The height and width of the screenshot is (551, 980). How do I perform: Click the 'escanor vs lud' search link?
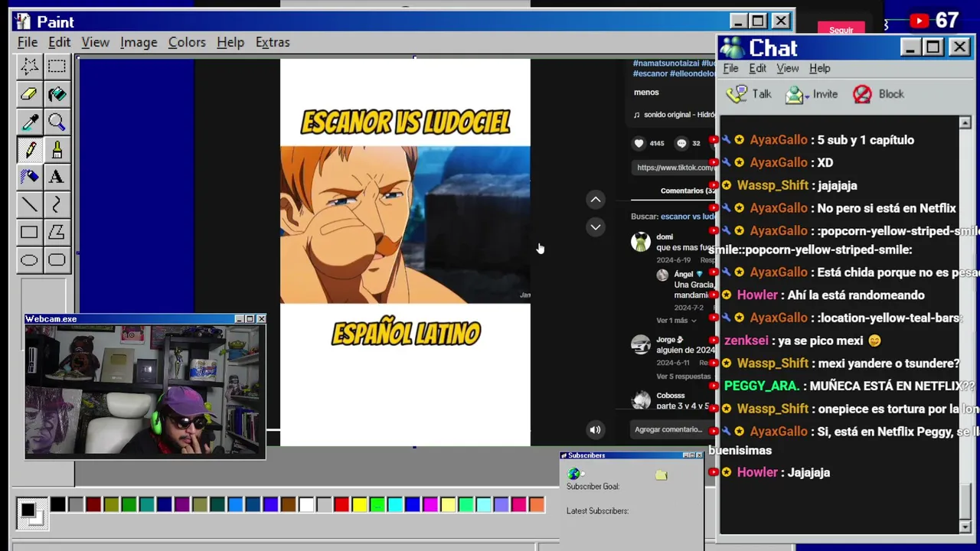point(688,217)
